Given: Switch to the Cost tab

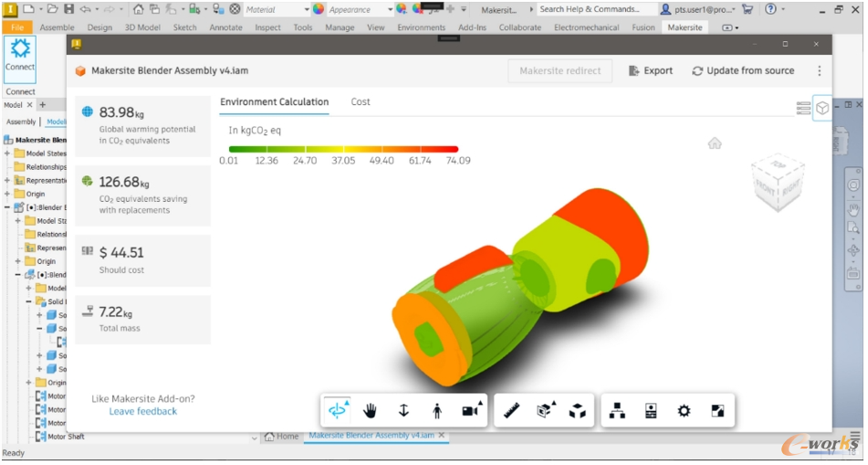Looking at the screenshot, I should (361, 102).
